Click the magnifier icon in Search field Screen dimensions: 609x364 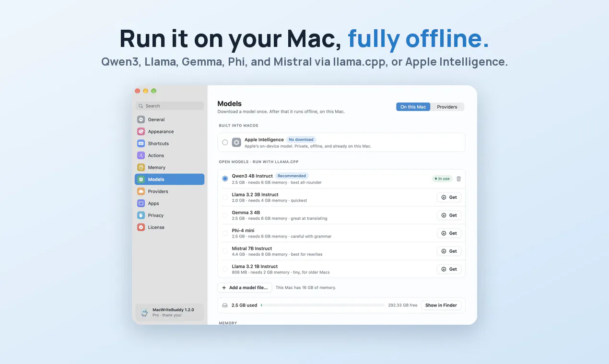(141, 106)
